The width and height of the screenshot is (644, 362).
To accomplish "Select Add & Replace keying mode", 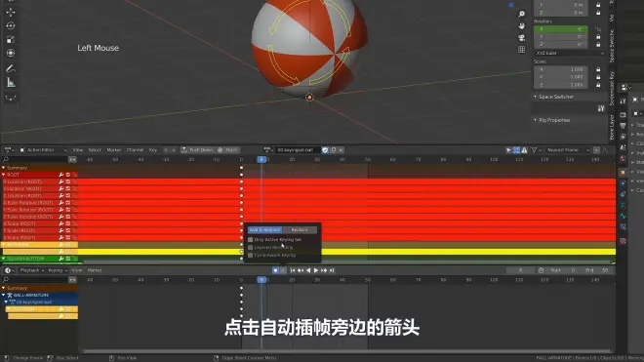I will point(264,229).
